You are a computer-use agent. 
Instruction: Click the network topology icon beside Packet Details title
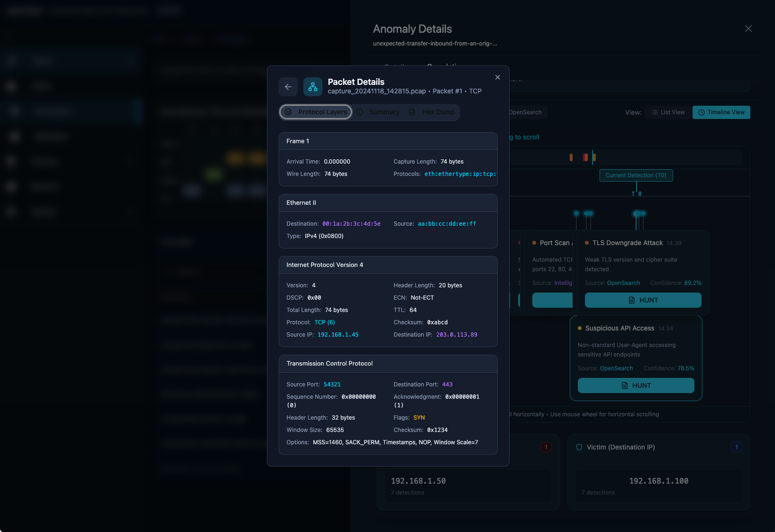click(x=312, y=87)
